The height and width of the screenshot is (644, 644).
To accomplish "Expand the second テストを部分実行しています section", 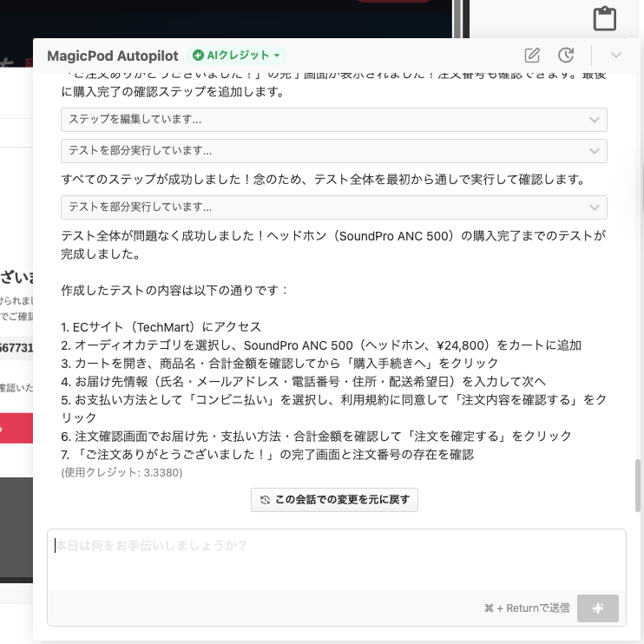I will pyautogui.click(x=334, y=207).
